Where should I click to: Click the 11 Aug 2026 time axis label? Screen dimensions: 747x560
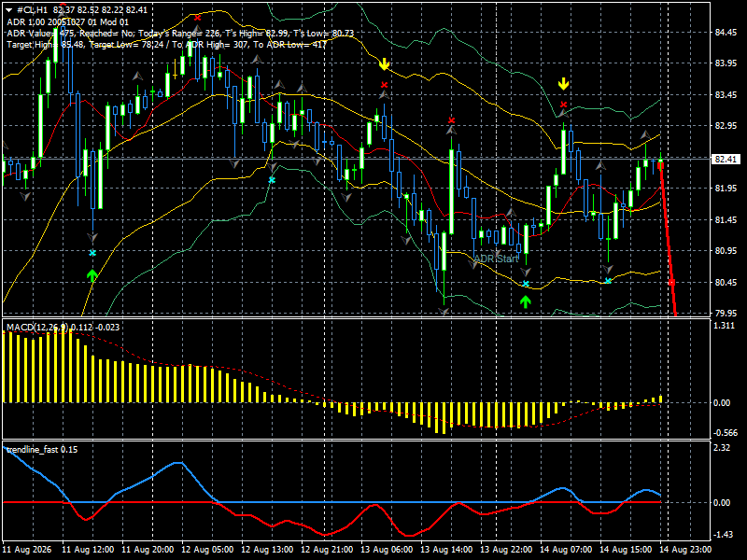27,550
